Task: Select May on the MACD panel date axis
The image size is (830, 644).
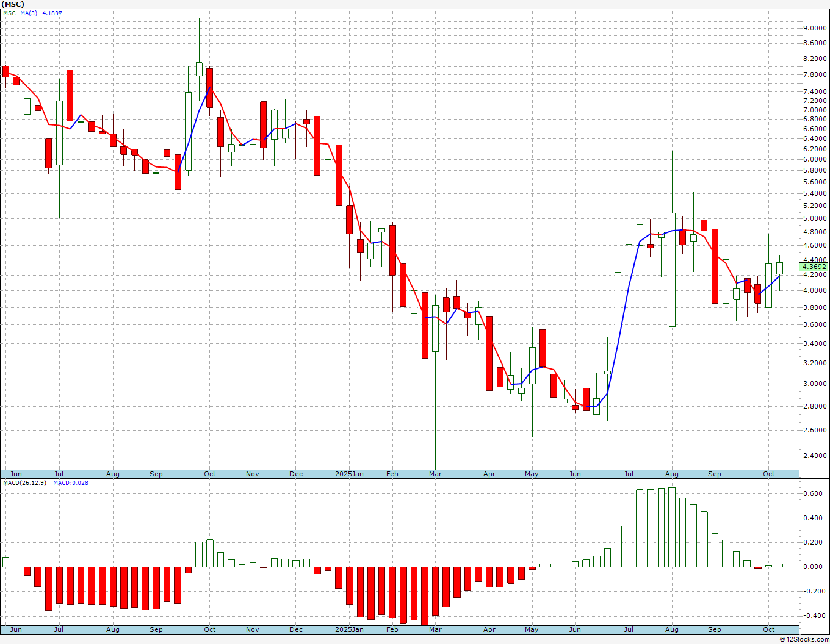Action: click(x=532, y=629)
